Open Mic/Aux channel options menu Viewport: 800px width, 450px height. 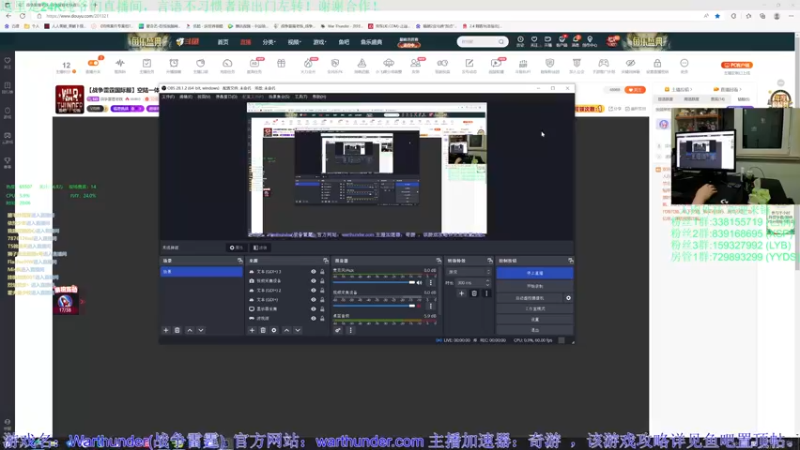coord(431,283)
